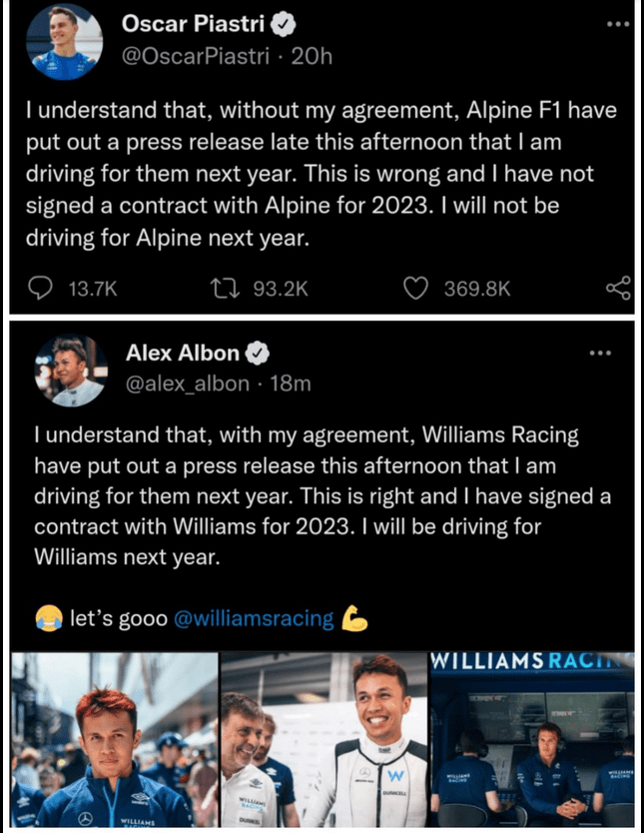Viewport: 644px width, 833px height.
Task: Open the share icon on Piastri's tweet
Action: point(618,288)
